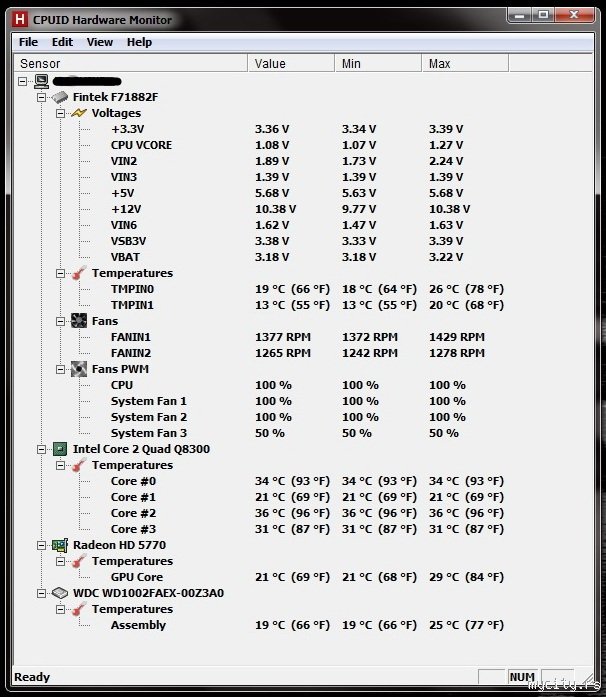Screen dimensions: 606x697
Task: Click thermometer icon under Radeon HD 5770
Action: pyautogui.click(x=79, y=561)
